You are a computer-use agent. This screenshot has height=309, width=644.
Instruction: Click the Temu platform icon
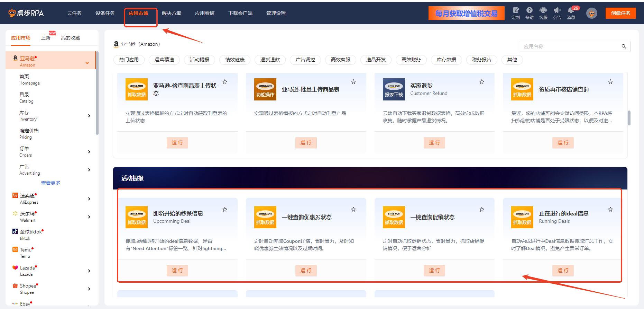pos(15,249)
